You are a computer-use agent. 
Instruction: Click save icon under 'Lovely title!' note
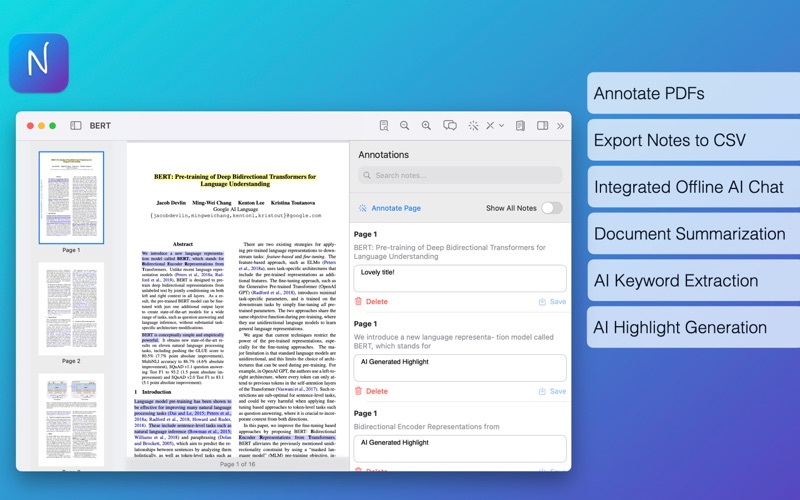click(542, 302)
